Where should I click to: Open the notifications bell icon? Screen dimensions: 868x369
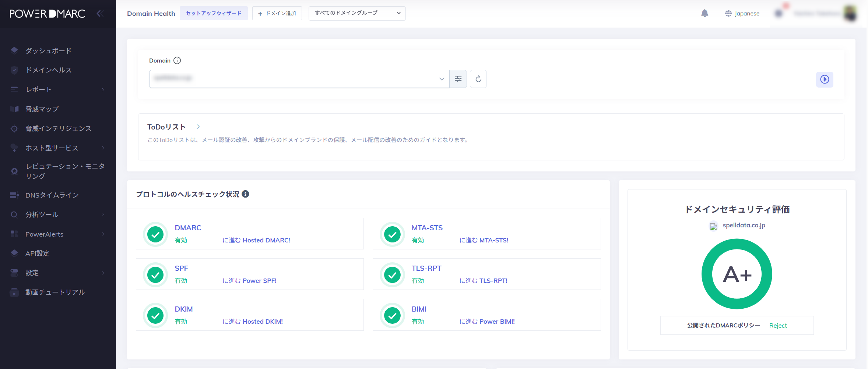(x=704, y=13)
